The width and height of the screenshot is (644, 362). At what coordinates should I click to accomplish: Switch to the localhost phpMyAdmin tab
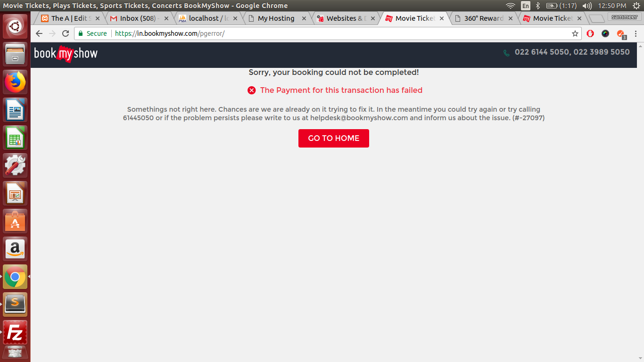207,18
